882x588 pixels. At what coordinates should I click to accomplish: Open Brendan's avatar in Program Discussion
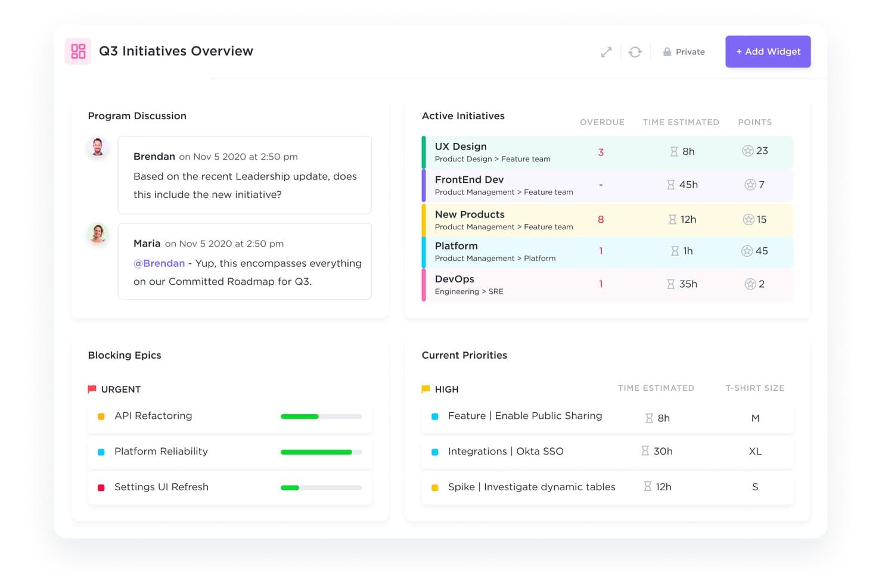pos(98,147)
